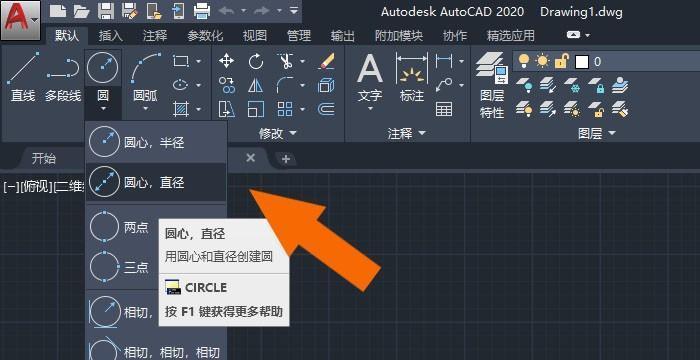
Task: Add a new drawing tab with plus
Action: click(x=286, y=159)
